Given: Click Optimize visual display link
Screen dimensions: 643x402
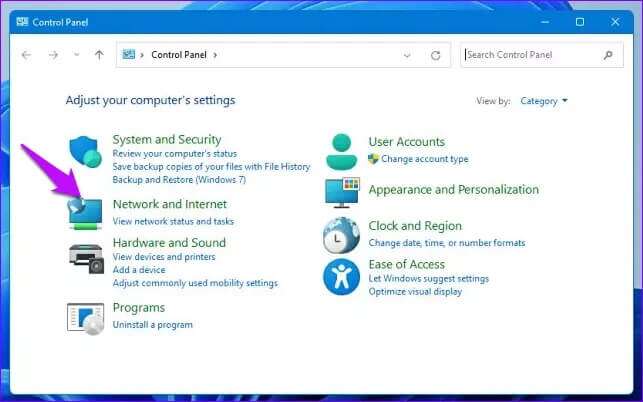Looking at the screenshot, I should [415, 292].
